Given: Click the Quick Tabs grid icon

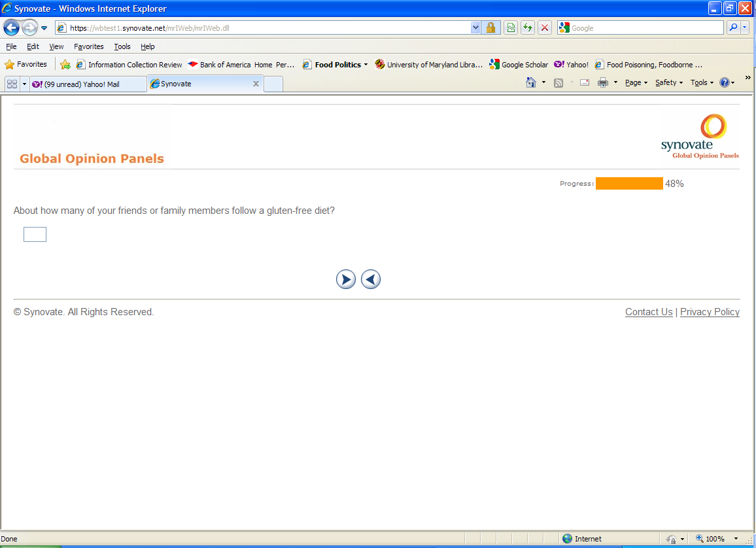Looking at the screenshot, I should [12, 84].
